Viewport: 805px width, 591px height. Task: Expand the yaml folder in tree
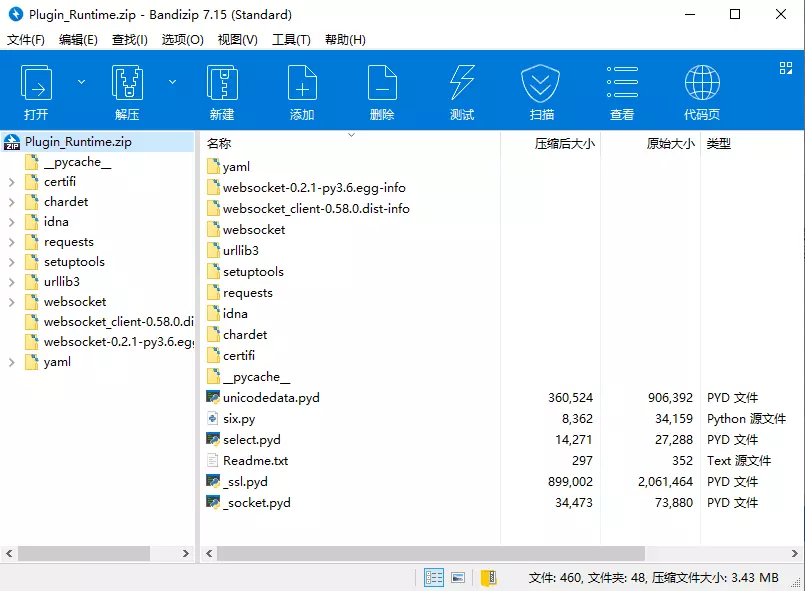click(12, 363)
